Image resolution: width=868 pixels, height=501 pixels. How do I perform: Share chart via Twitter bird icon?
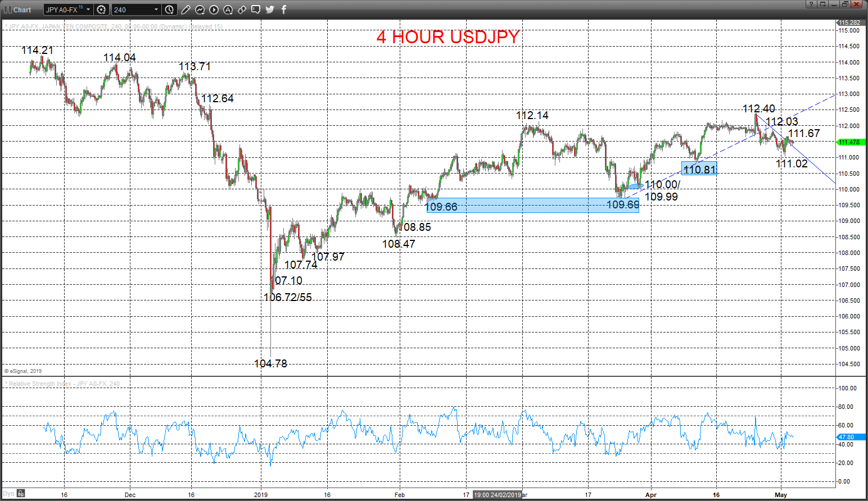coord(270,10)
